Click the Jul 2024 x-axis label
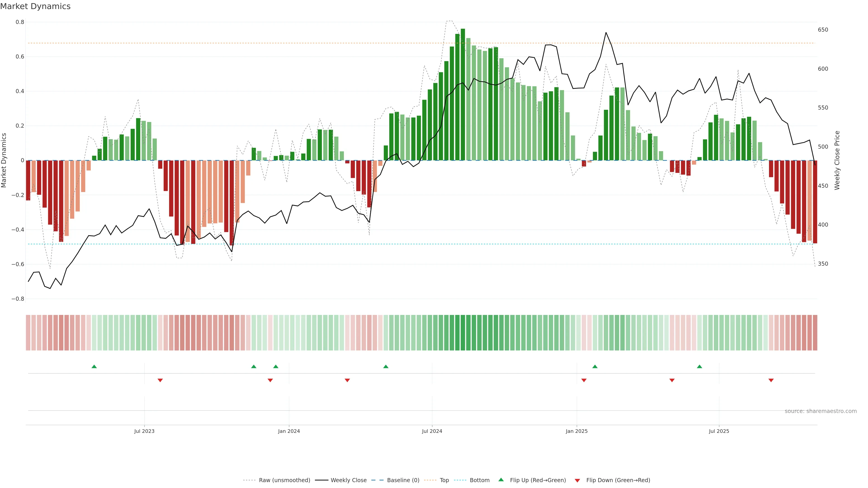 [x=432, y=431]
